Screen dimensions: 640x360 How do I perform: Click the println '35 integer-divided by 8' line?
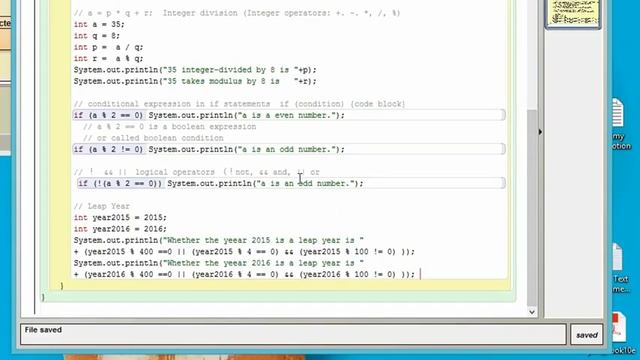pyautogui.click(x=195, y=70)
